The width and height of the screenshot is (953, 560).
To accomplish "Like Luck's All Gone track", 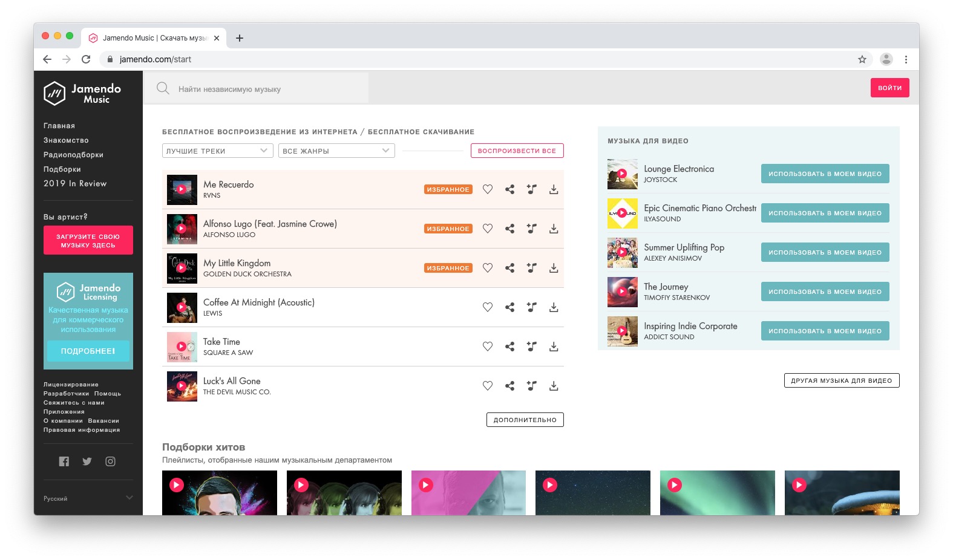I will 488,386.
